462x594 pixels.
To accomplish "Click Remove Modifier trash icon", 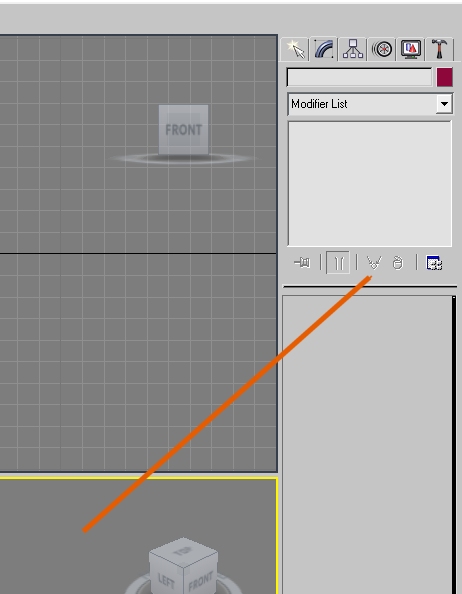I will [x=397, y=262].
